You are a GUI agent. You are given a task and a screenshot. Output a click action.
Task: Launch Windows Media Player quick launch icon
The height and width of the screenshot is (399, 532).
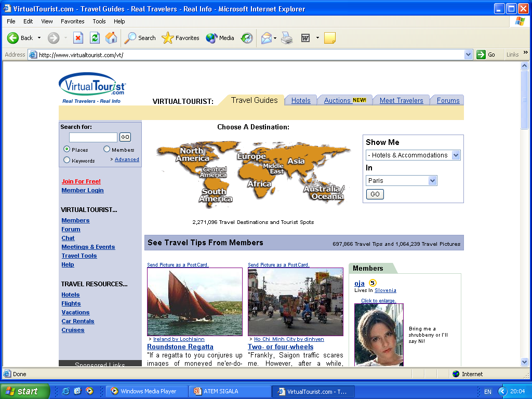pyautogui.click(x=89, y=391)
